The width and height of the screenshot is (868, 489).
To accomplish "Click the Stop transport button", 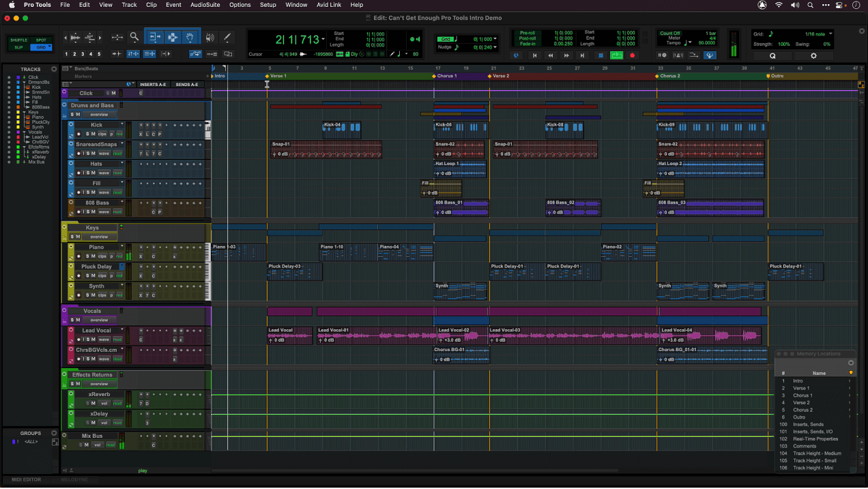I will click(x=601, y=55).
